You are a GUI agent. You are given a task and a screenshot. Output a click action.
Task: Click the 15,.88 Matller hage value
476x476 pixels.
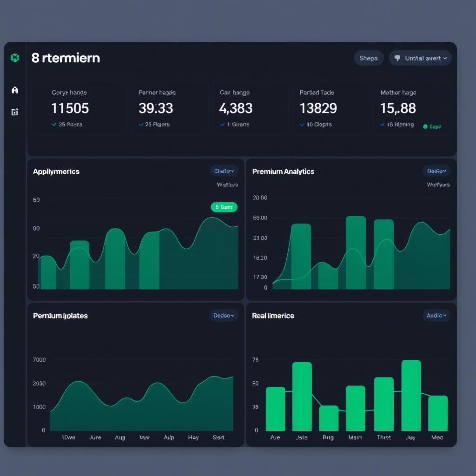398,108
